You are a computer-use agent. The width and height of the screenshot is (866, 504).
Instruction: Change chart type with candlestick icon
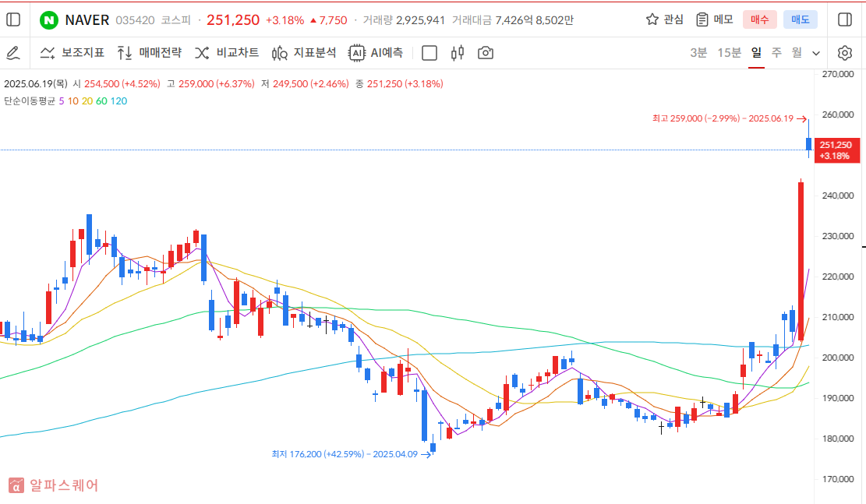tap(458, 53)
